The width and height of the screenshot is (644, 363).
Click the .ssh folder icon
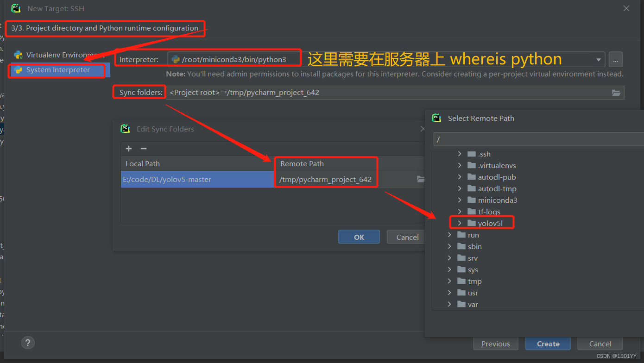471,154
